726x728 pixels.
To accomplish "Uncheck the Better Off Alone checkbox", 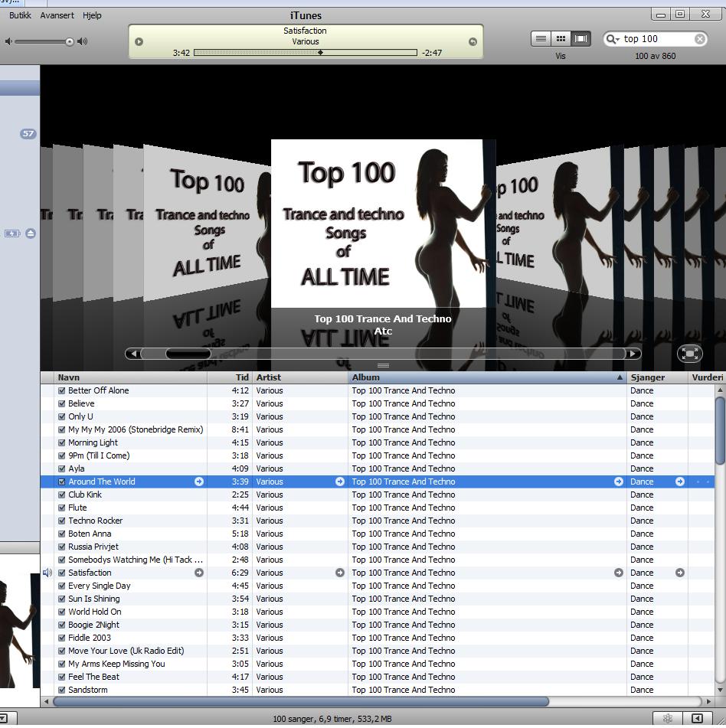I will click(62, 390).
